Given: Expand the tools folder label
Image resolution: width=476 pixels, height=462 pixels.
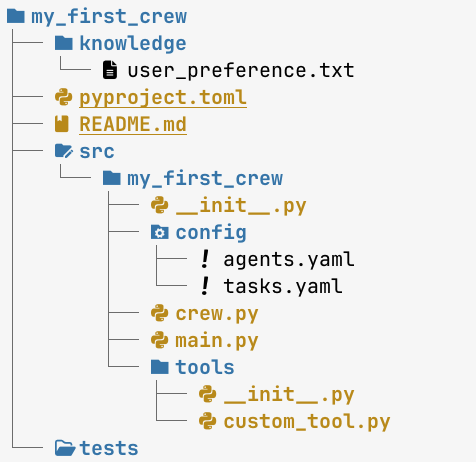Looking at the screenshot, I should coord(205,367).
